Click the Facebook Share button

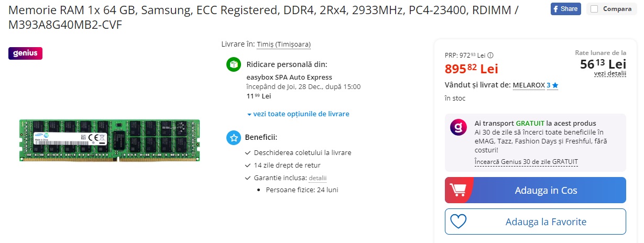(565, 9)
